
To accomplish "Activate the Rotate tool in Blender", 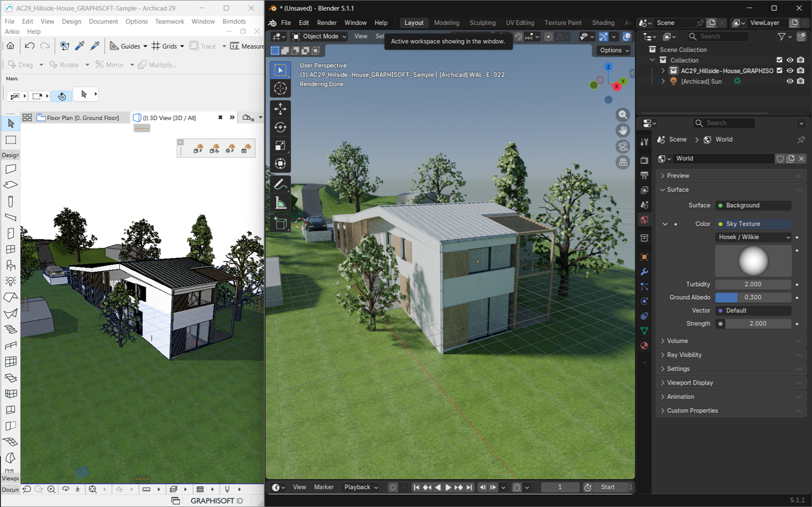I will (281, 127).
